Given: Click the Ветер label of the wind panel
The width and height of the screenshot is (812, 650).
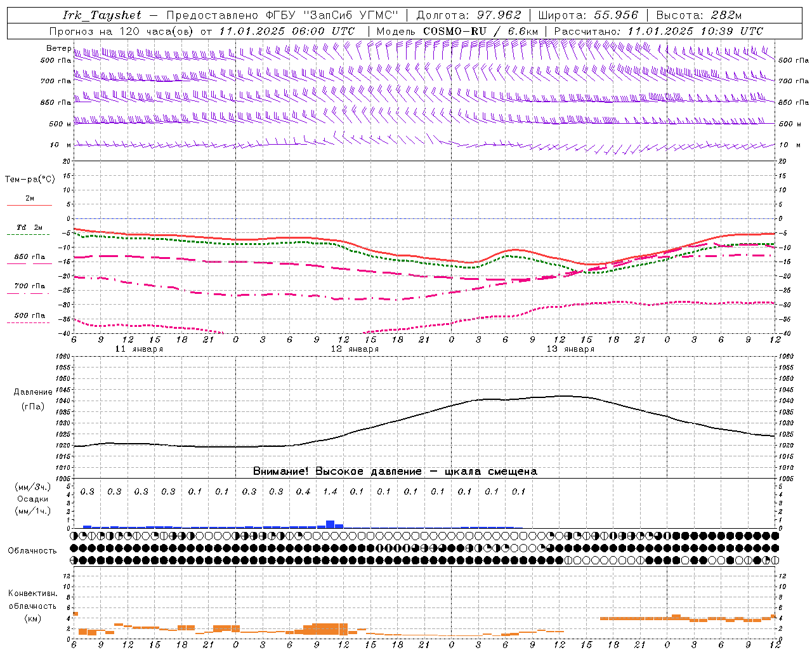Looking at the screenshot, I should (x=59, y=48).
